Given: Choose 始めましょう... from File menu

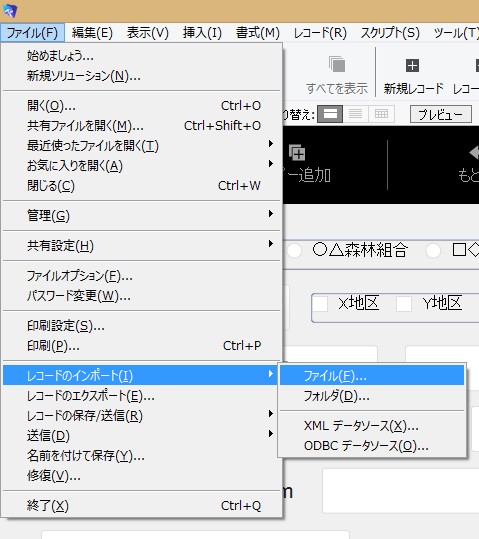Looking at the screenshot, I should tap(142, 56).
